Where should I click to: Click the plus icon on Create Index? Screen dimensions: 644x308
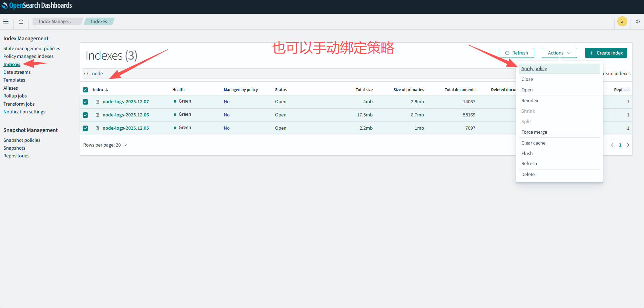[x=591, y=53]
